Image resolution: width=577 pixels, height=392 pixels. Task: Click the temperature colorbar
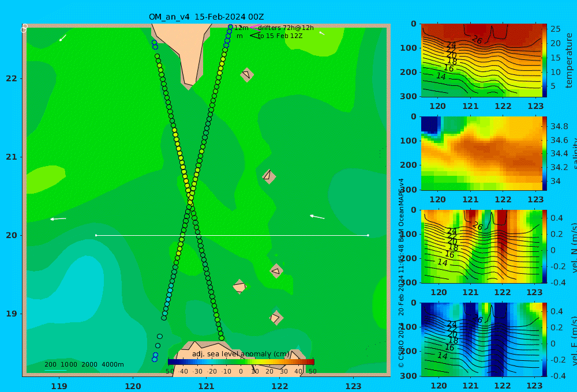pyautogui.click(x=545, y=61)
